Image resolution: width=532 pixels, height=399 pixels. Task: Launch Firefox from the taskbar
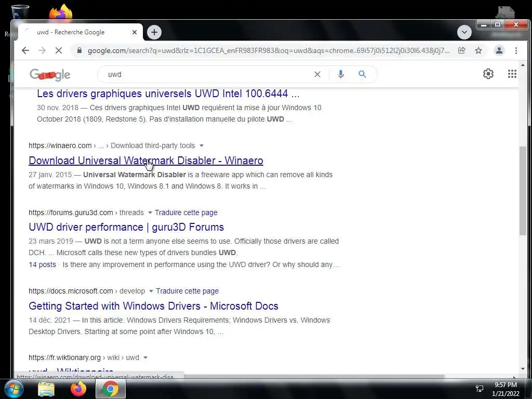click(x=78, y=389)
